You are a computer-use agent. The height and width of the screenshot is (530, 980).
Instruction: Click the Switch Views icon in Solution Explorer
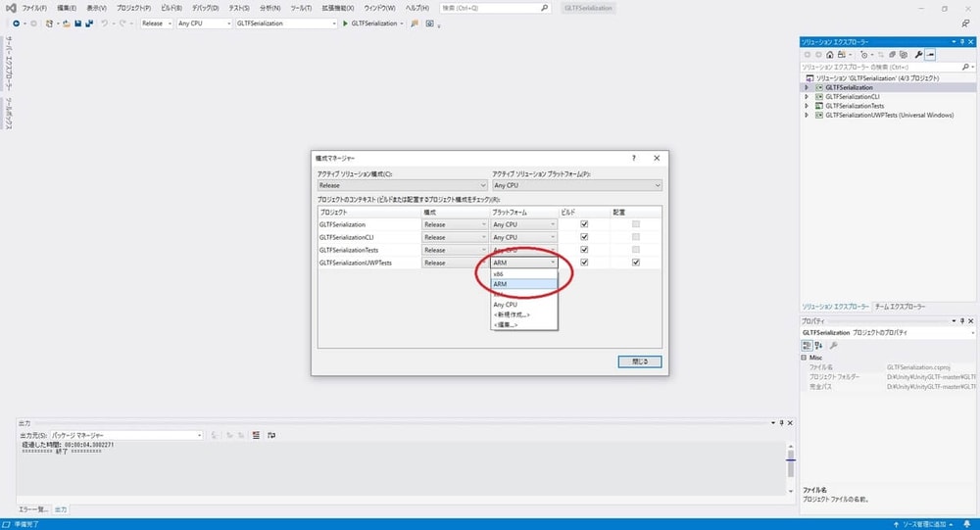pos(842,55)
